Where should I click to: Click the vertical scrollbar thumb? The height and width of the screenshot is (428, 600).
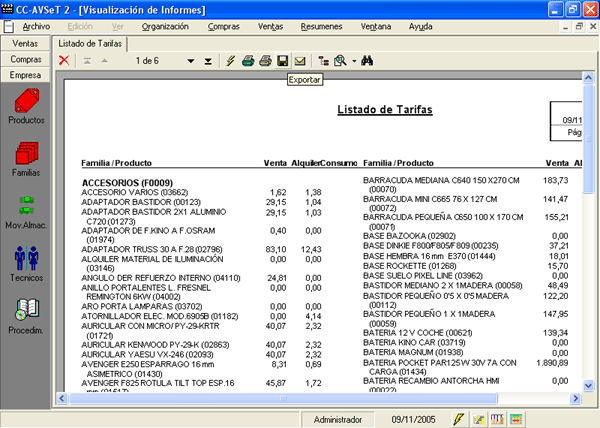[588, 139]
